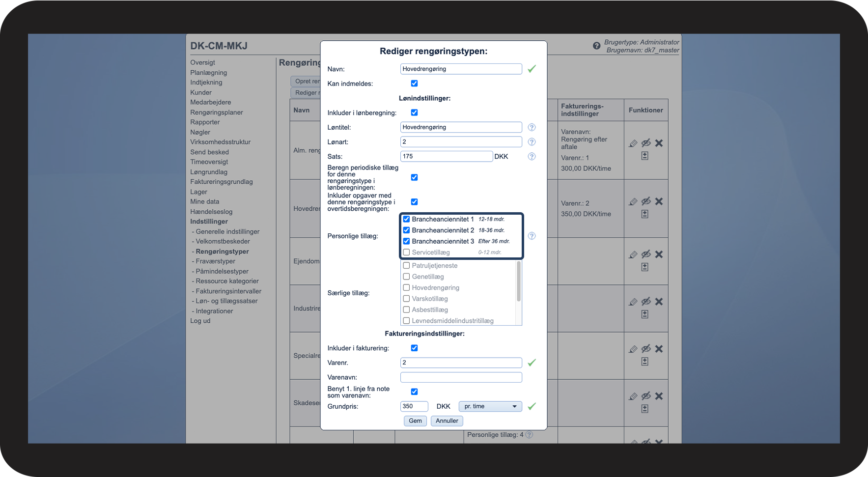Click delete X icon in Hovedrengøring row
Screen dimensions: 868x477
click(659, 201)
